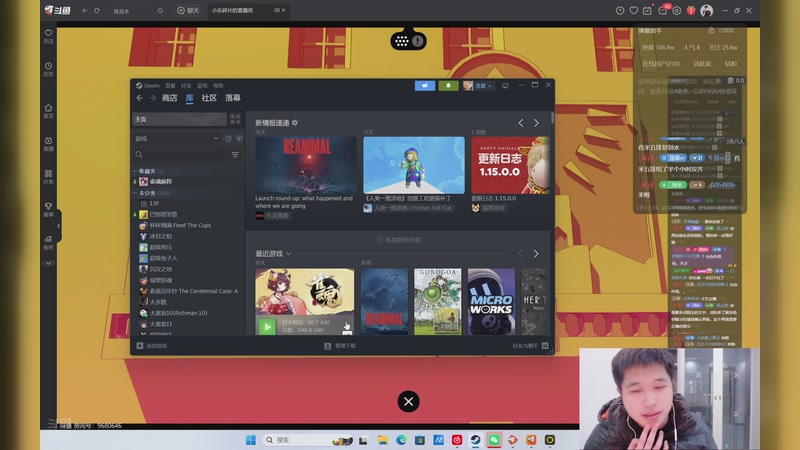This screenshot has height=450, width=800.
Task: Select 大富翁10(Richman 10) in game list
Action: [x=178, y=313]
